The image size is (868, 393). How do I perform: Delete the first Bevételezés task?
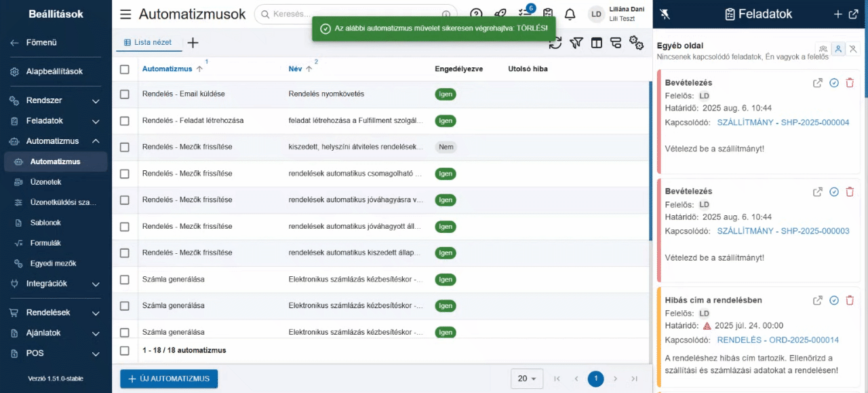tap(850, 83)
